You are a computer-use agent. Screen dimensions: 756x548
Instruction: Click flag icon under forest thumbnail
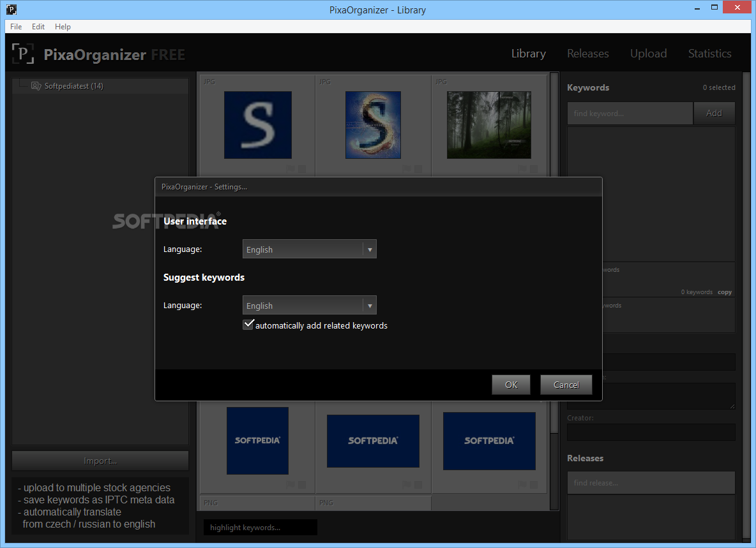[x=522, y=168]
